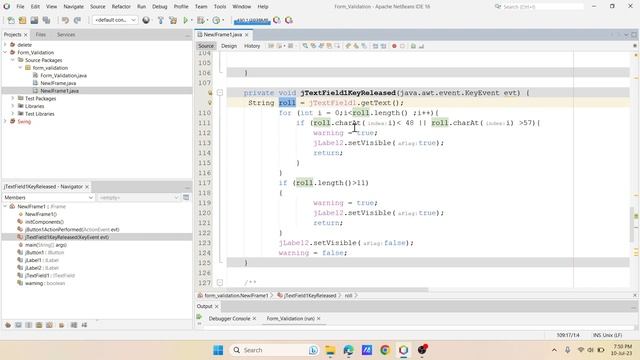Toggle the fourth Navigator filter icon at bottom

point(39,325)
